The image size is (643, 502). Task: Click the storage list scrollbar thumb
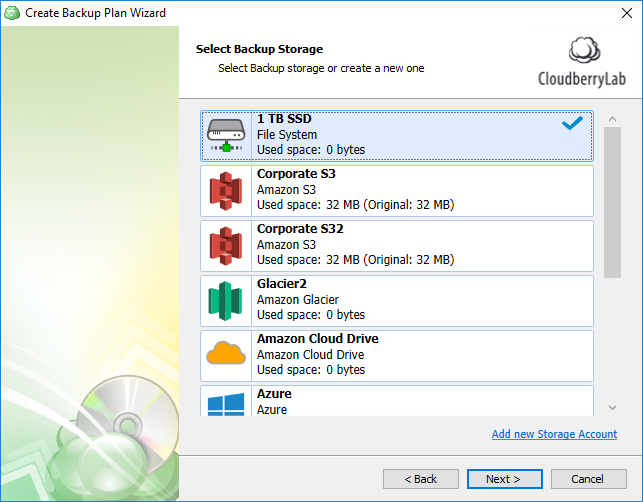[612, 203]
